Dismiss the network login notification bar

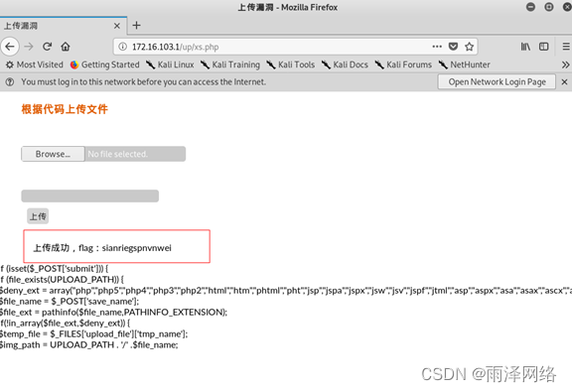(x=564, y=81)
